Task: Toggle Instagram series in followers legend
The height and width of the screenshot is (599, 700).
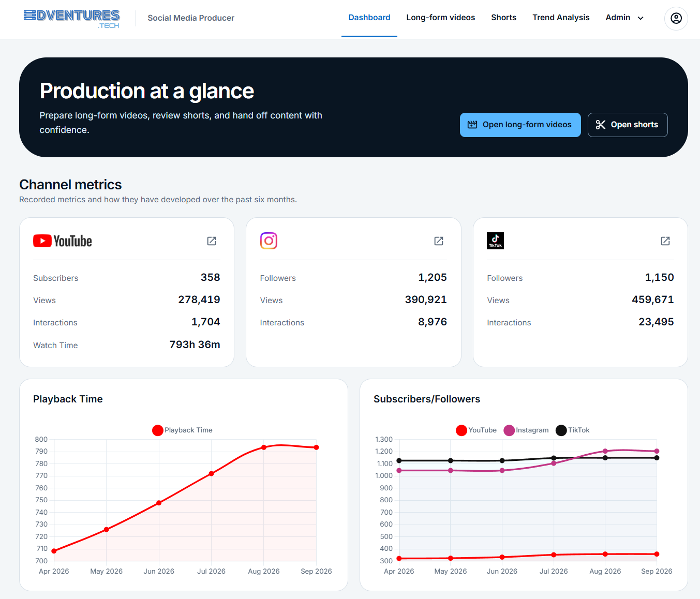Action: coord(526,430)
